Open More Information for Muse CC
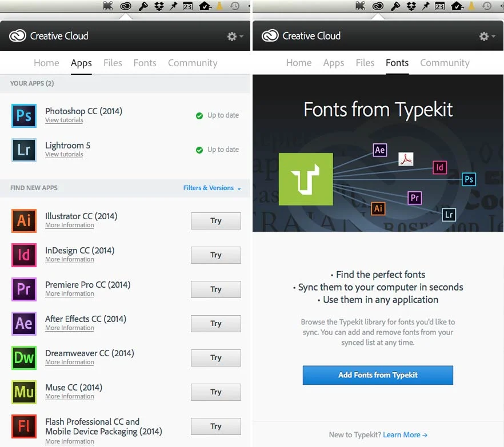 coord(70,397)
